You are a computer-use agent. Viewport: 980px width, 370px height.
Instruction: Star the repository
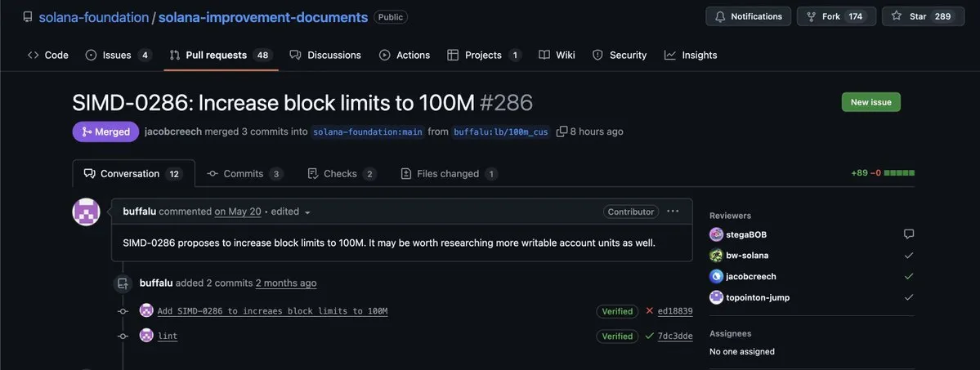(923, 16)
